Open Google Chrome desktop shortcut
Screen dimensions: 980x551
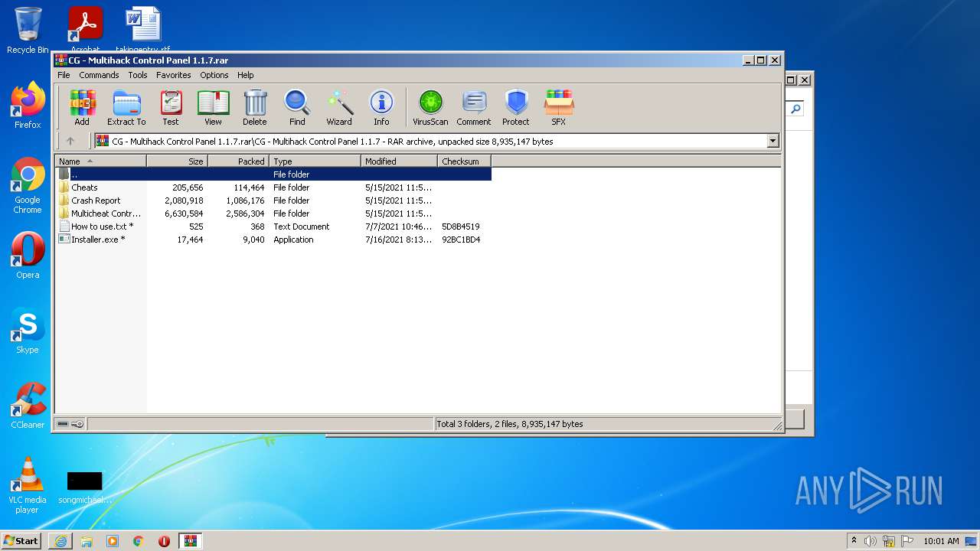pos(28,185)
